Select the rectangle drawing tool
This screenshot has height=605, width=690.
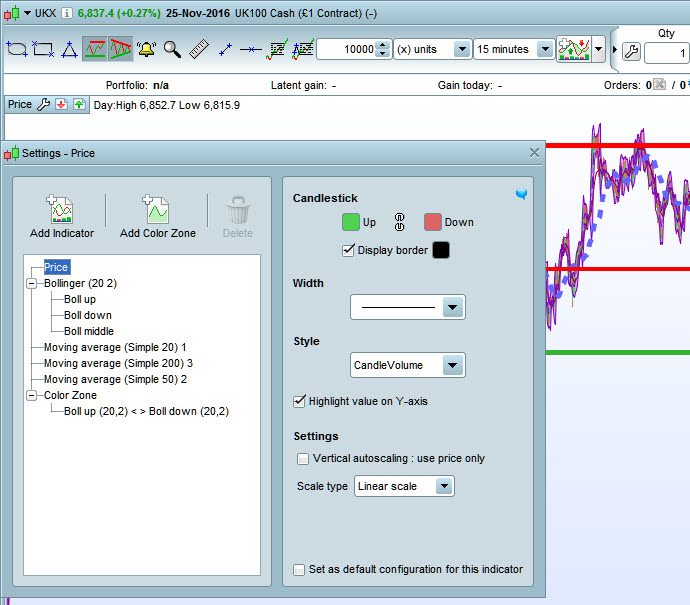click(43, 49)
